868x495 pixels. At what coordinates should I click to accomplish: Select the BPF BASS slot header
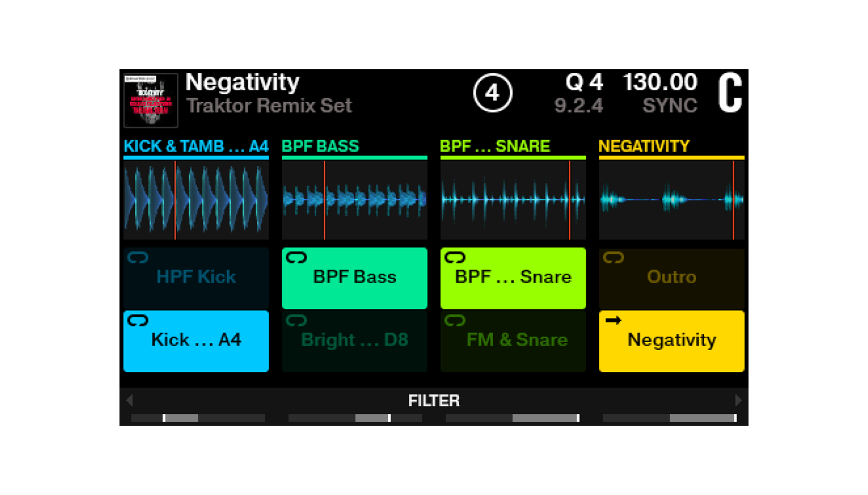click(x=321, y=146)
